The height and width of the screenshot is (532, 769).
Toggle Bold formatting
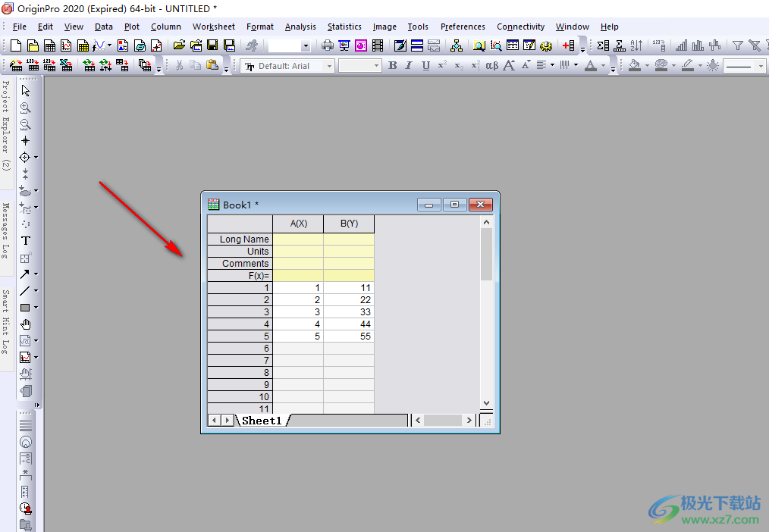coord(392,66)
